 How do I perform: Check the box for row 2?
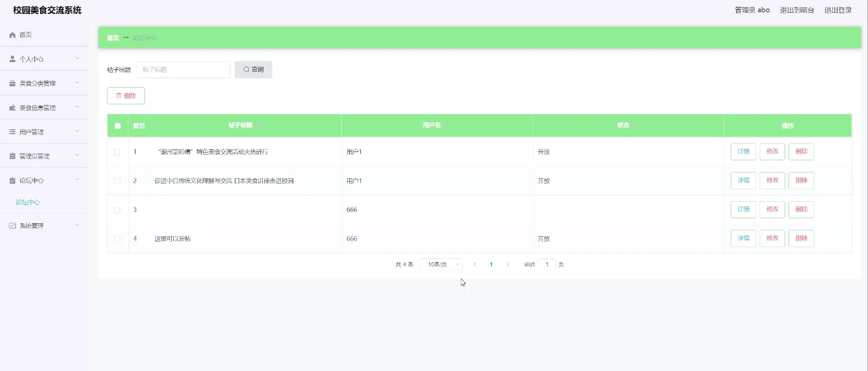point(117,181)
